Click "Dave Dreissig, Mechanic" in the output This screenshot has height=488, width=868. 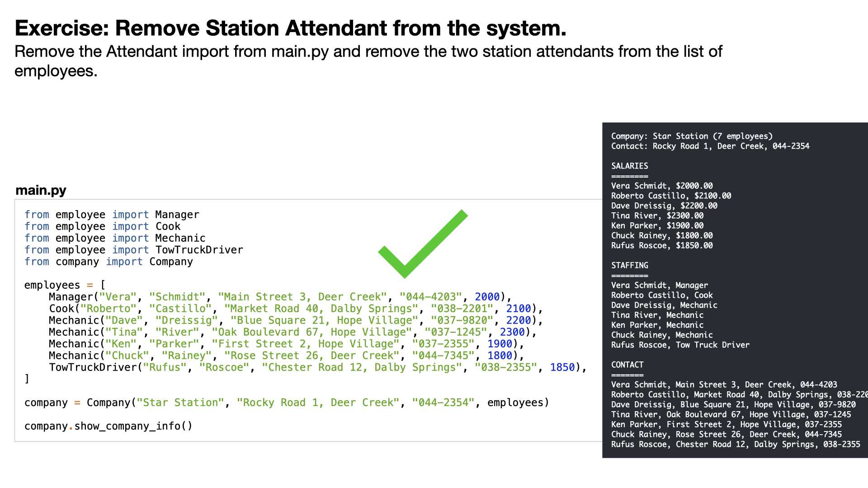(664, 305)
